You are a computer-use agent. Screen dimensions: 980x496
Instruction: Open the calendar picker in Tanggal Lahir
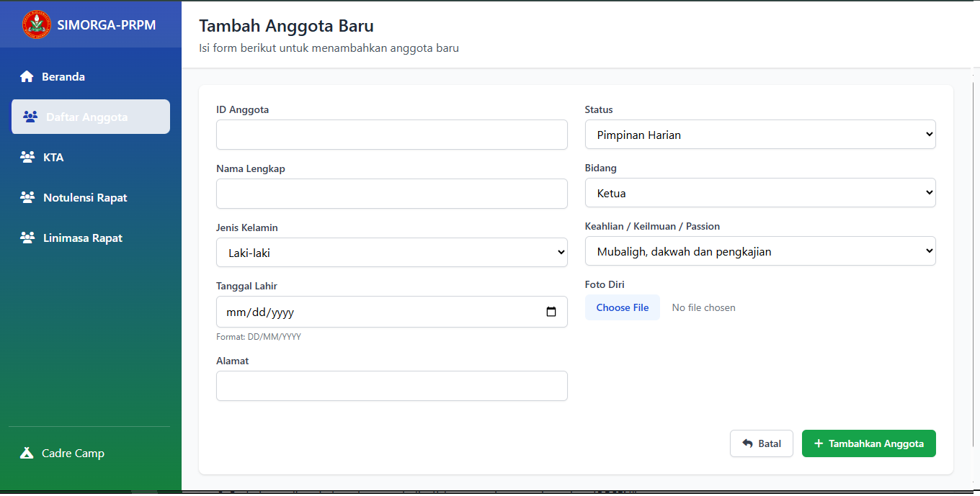tap(551, 312)
